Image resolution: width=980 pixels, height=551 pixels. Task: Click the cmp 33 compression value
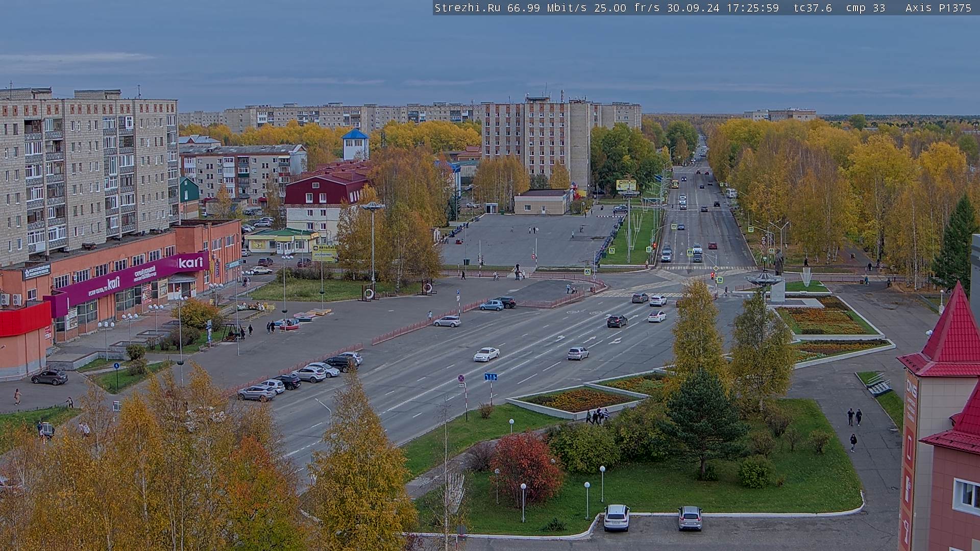coord(866,8)
